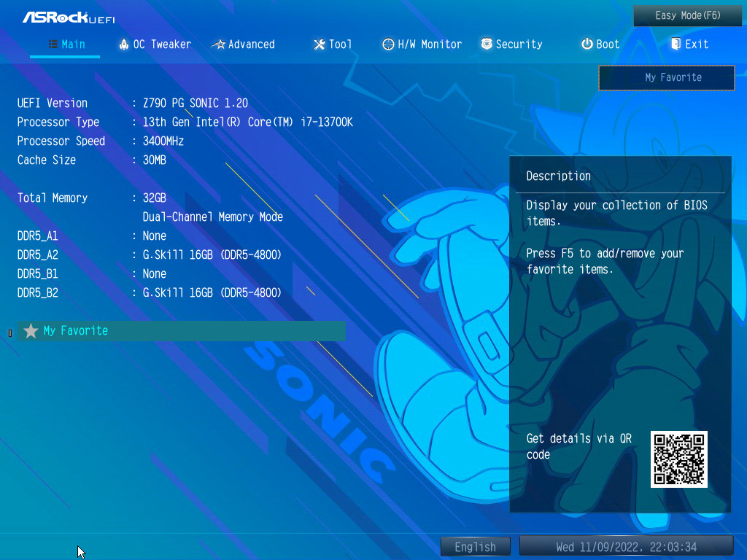Click the Tool wrench icon
Image resolution: width=747 pixels, height=560 pixels.
pos(319,44)
